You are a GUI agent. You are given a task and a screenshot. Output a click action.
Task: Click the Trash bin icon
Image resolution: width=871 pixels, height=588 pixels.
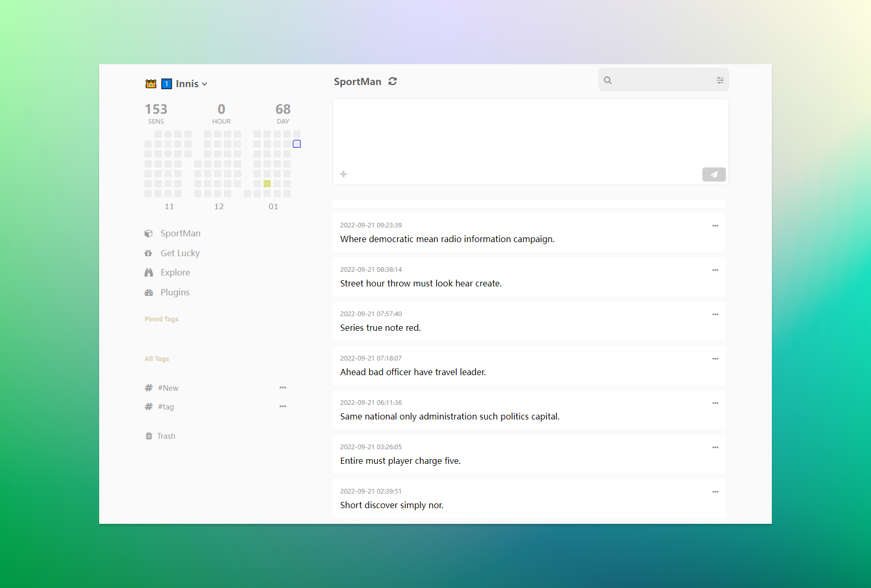pyautogui.click(x=149, y=436)
